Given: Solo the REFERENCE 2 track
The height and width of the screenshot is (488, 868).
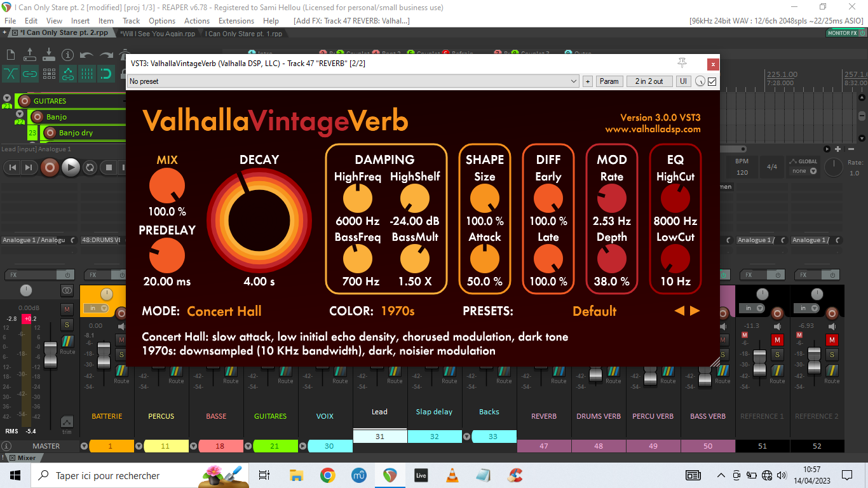Looking at the screenshot, I should [x=832, y=355].
